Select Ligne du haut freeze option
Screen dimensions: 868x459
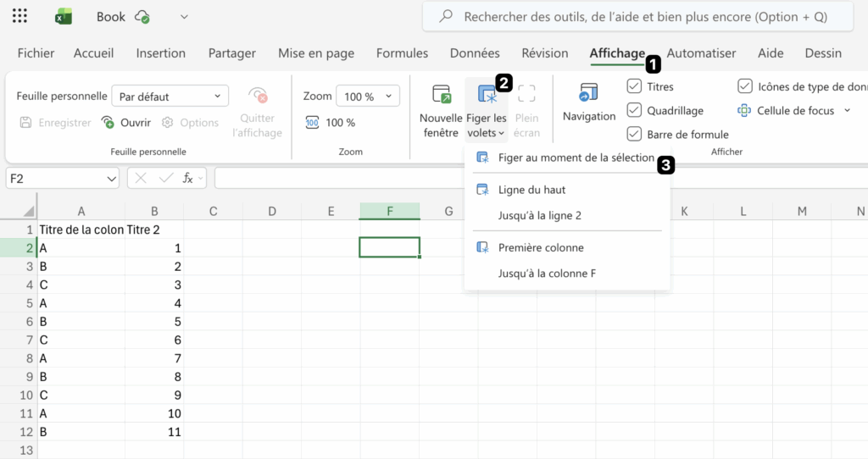531,190
